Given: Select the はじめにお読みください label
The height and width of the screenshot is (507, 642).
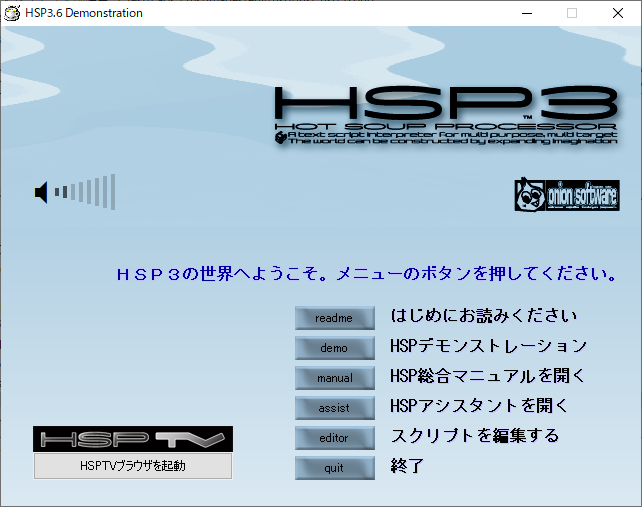Looking at the screenshot, I should (483, 316).
